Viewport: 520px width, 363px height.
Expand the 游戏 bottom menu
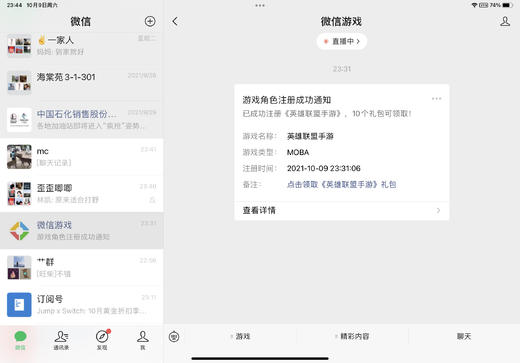point(240,336)
